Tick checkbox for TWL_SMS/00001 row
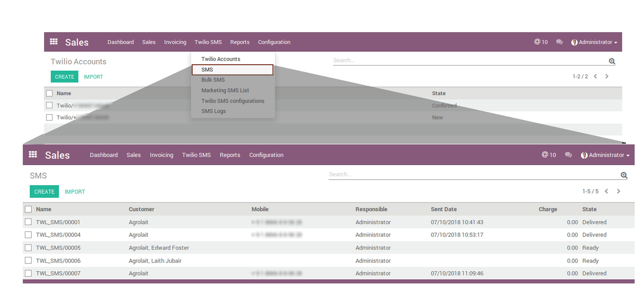The image size is (644, 305). tap(28, 222)
